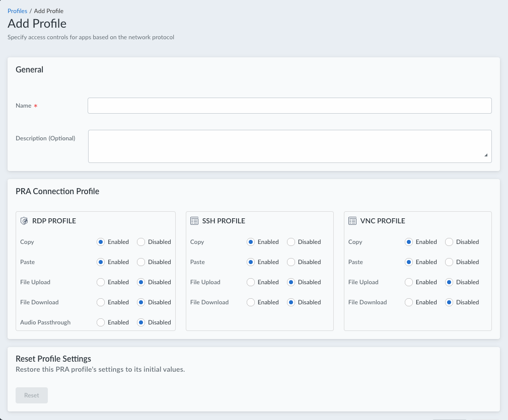Click the VNC Profile list icon
Screen dimensions: 508x420
[352, 221]
